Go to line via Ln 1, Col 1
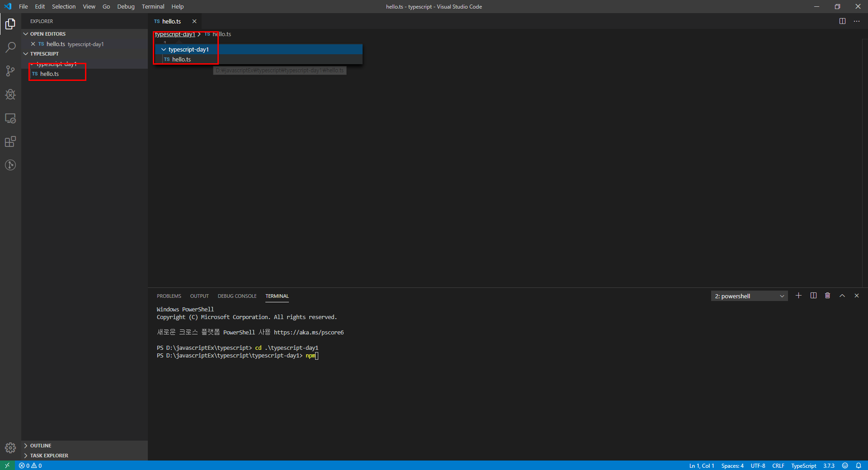The width and height of the screenshot is (868, 470). point(702,465)
